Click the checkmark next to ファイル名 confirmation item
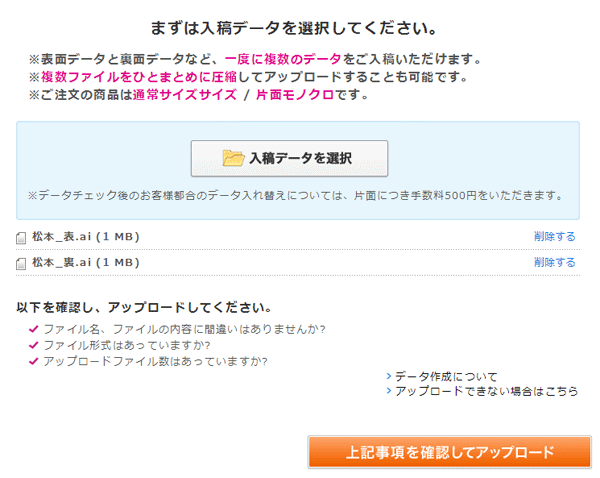 point(34,329)
